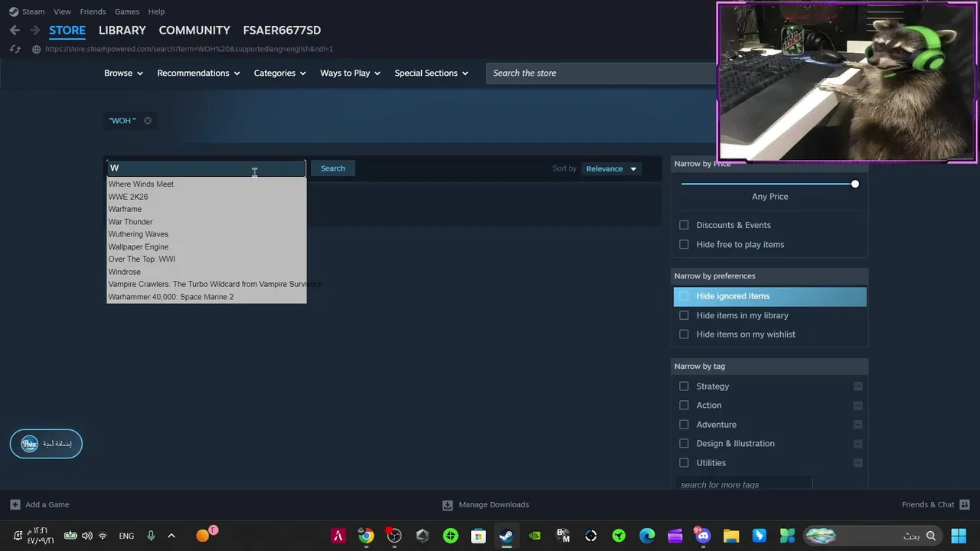The width and height of the screenshot is (980, 551).
Task: Open the View menu
Action: 62,11
